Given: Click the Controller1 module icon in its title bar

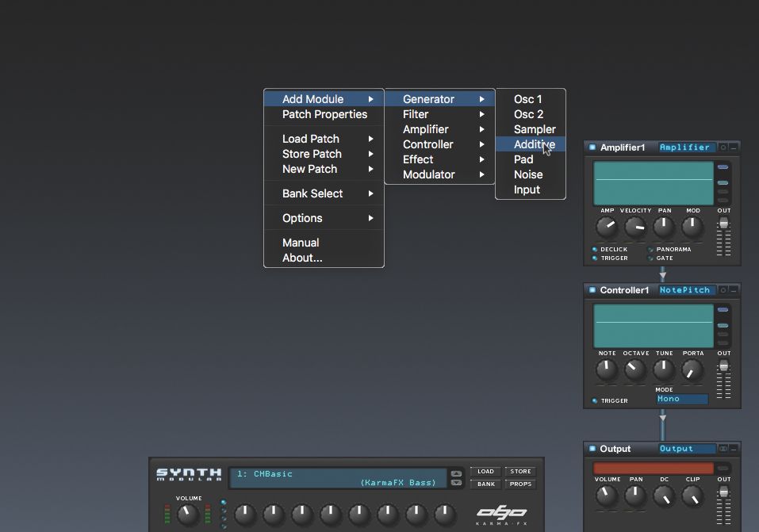Looking at the screenshot, I should pyautogui.click(x=592, y=290).
